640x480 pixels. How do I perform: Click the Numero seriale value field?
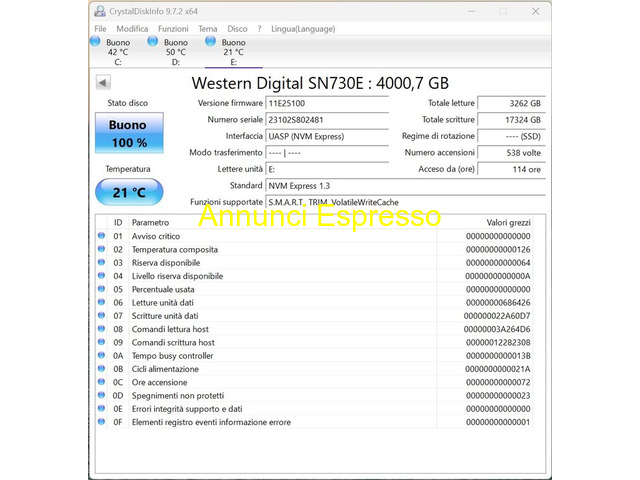coord(326,120)
